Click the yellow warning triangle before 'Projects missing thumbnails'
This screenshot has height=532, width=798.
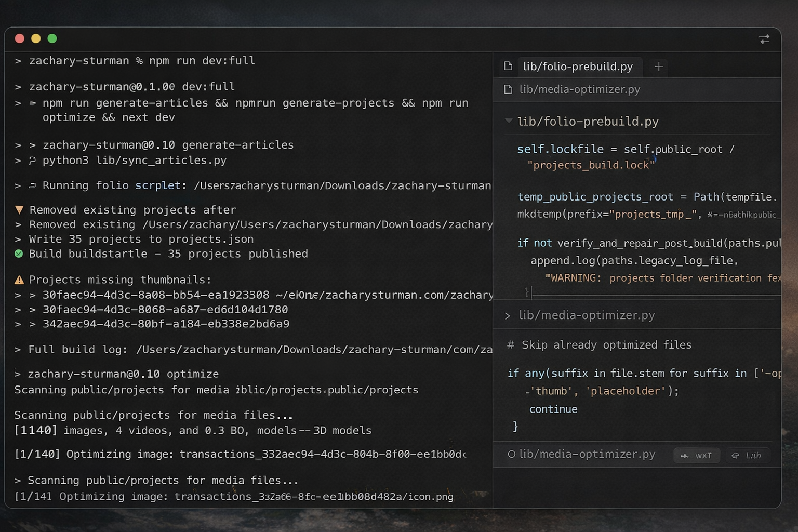[x=19, y=280]
